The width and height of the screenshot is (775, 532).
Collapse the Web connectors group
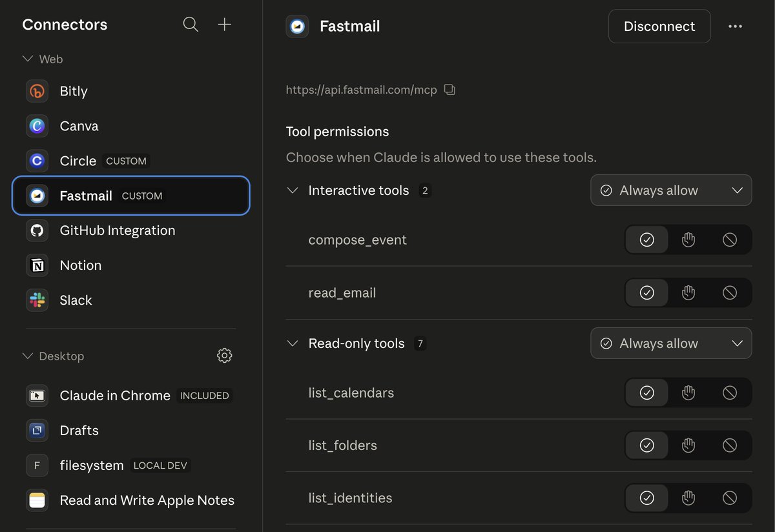(27, 59)
